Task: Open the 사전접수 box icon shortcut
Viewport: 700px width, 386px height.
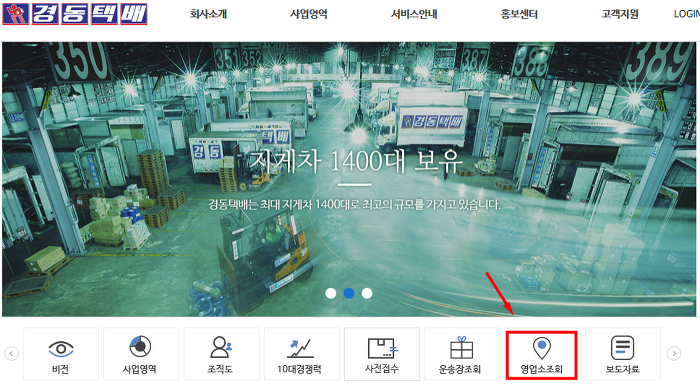Action: 382,354
